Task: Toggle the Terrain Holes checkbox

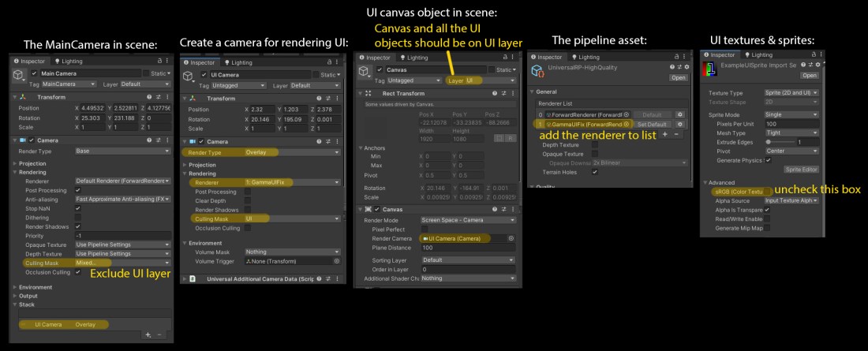Action: point(594,172)
